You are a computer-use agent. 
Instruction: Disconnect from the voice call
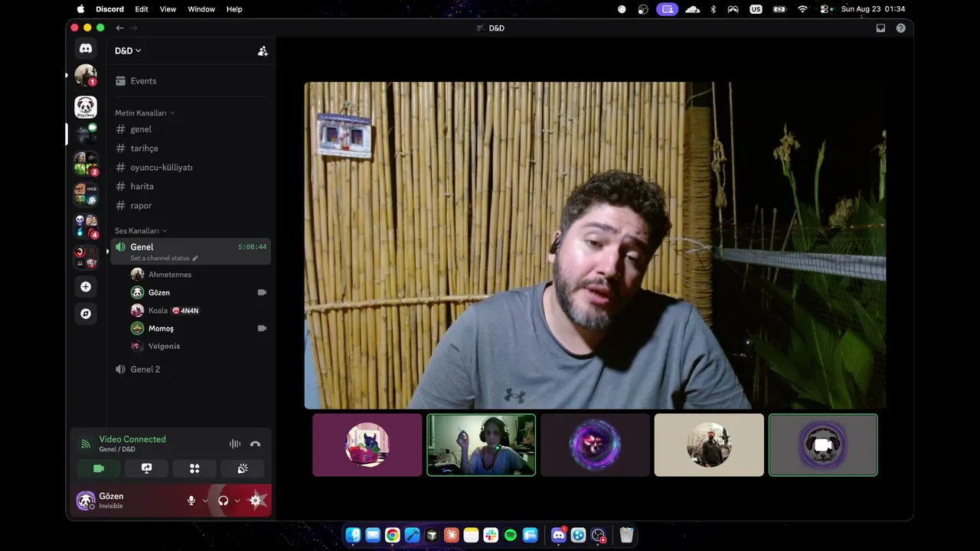[x=256, y=444]
